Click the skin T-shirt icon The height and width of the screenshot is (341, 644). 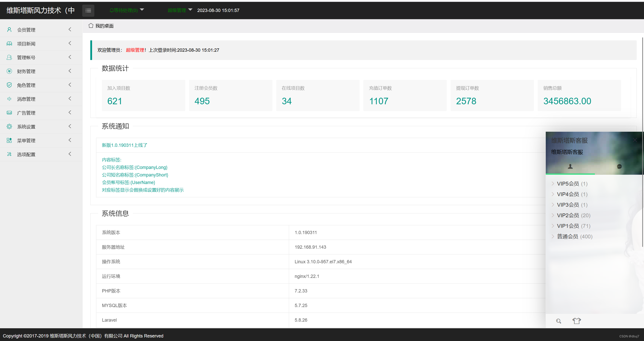tap(577, 321)
